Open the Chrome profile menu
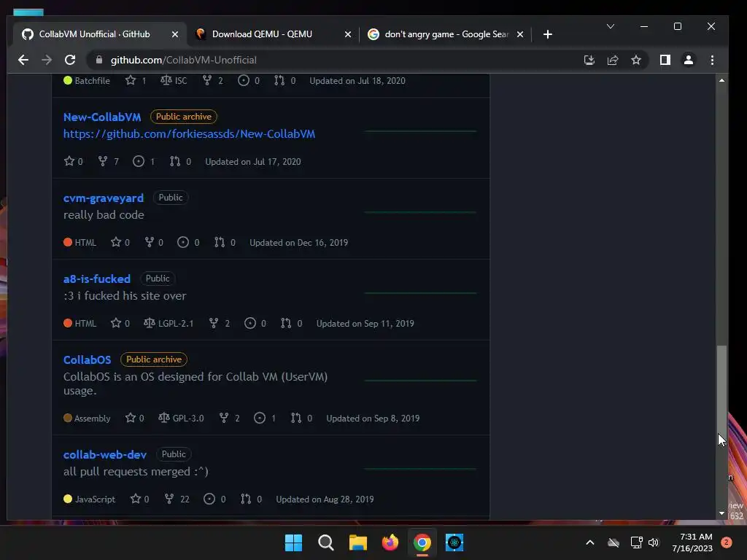This screenshot has width=747, height=560. (x=689, y=60)
